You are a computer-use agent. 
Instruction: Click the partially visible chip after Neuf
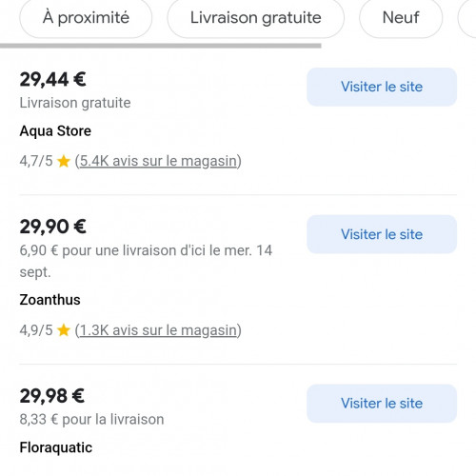(x=467, y=17)
